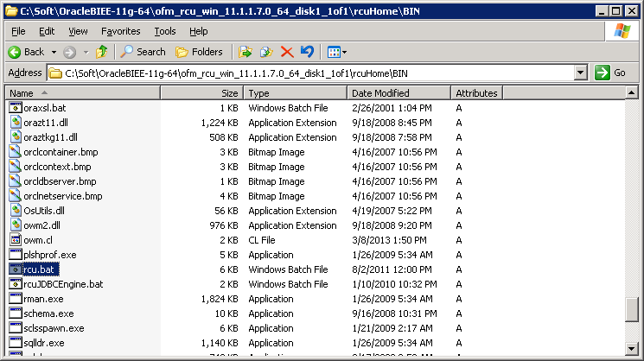The width and height of the screenshot is (644, 361).
Task: Select the orclcontainer.bmp file icon
Action: pos(16,152)
